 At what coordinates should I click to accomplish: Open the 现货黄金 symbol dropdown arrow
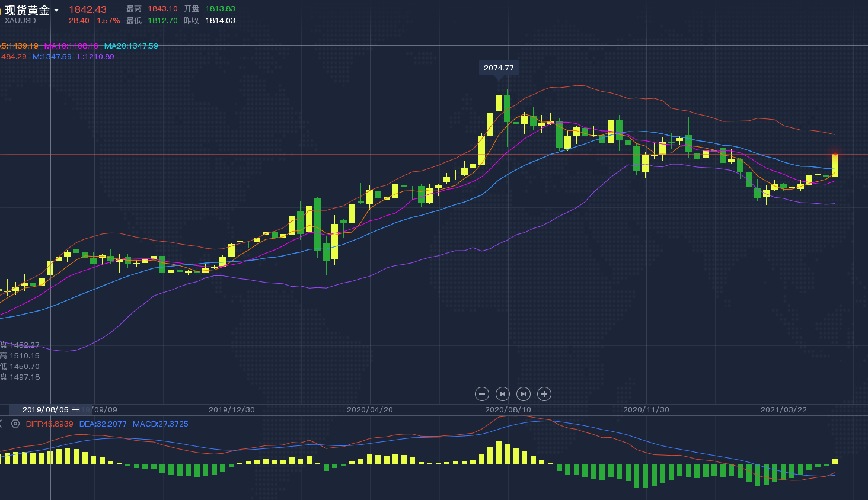(56, 11)
